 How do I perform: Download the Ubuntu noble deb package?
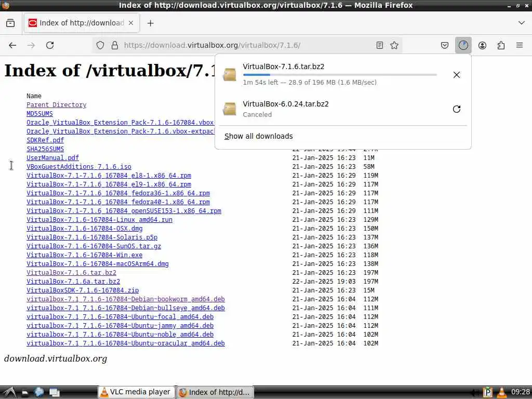click(120, 334)
